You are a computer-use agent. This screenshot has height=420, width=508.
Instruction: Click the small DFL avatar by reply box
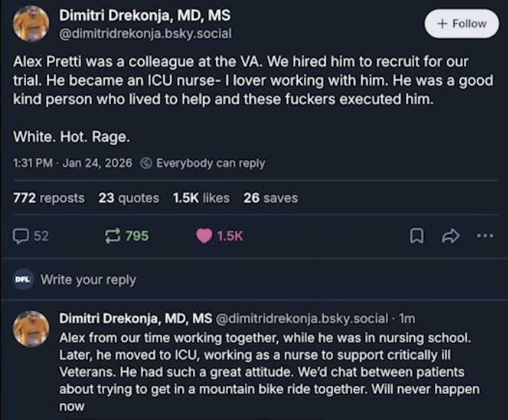coord(22,280)
